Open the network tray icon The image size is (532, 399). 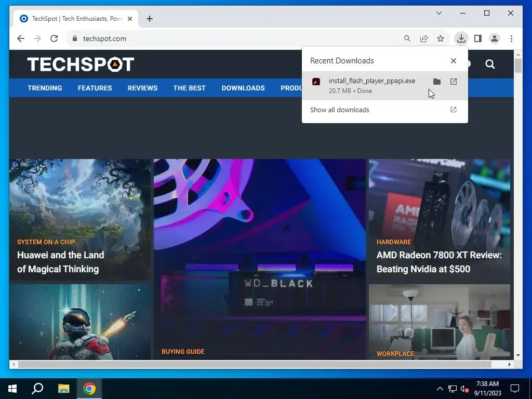[x=453, y=389]
